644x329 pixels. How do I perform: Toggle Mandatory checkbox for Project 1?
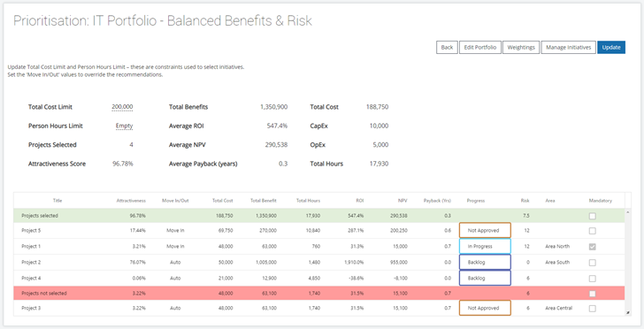coord(593,247)
